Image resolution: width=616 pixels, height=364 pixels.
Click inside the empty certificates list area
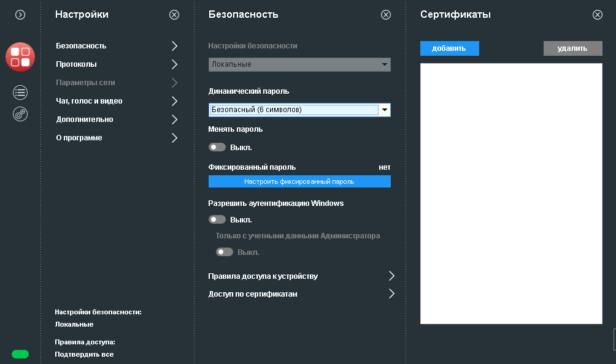[x=511, y=193]
